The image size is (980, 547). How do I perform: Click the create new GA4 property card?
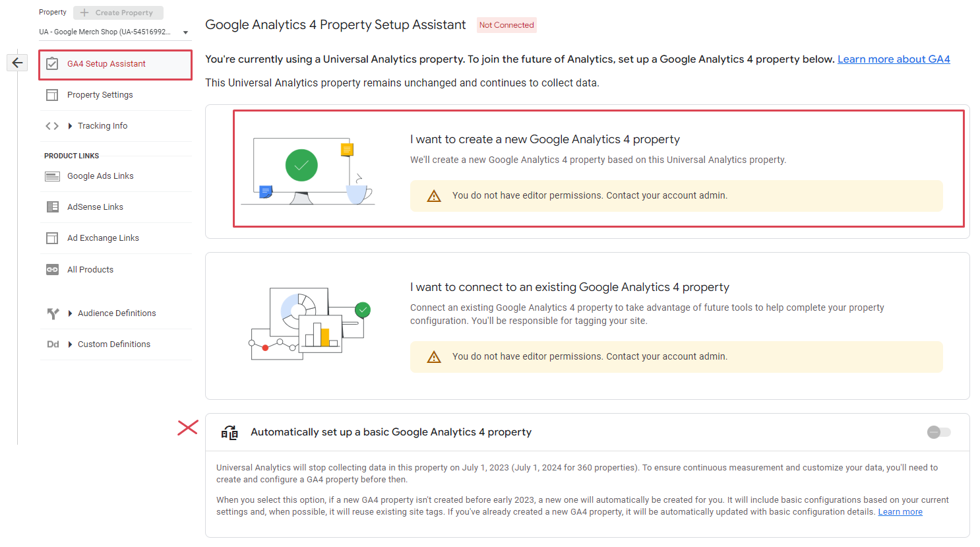click(x=598, y=169)
